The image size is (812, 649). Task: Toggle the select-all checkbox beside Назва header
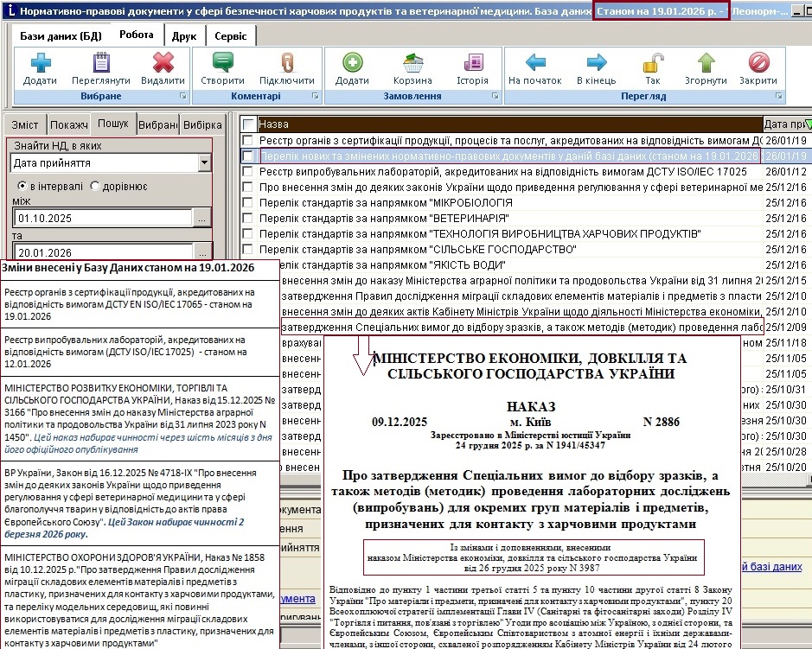click(x=249, y=124)
